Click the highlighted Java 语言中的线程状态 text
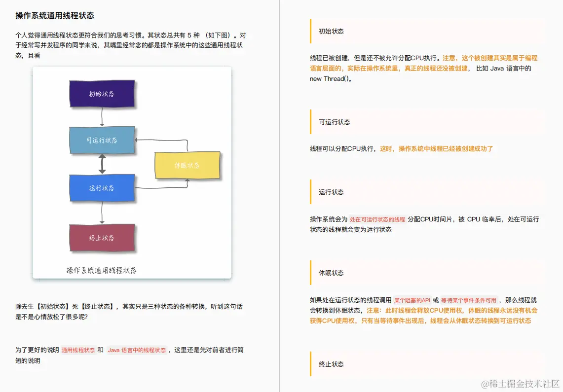The width and height of the screenshot is (563, 392). tap(136, 350)
